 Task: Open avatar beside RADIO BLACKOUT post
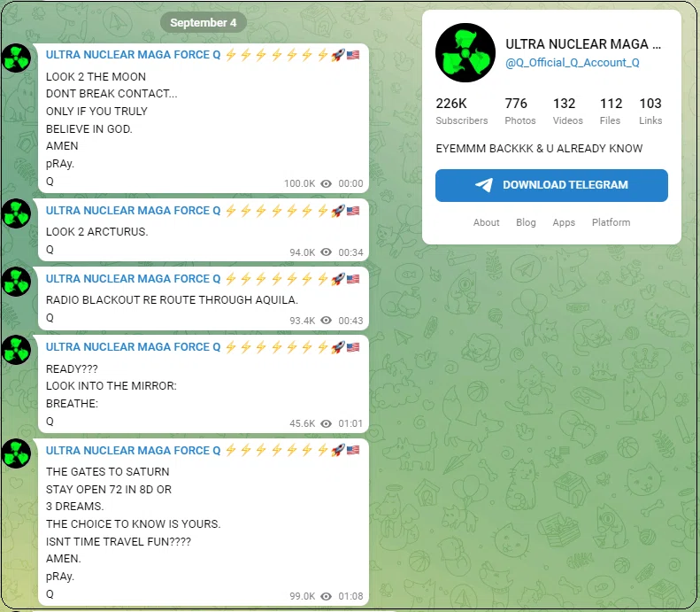(17, 282)
